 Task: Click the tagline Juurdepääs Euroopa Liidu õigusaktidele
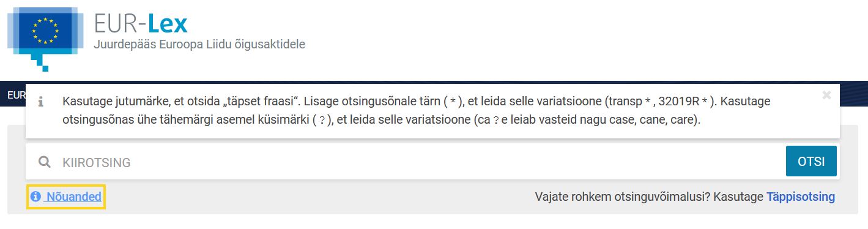click(199, 45)
